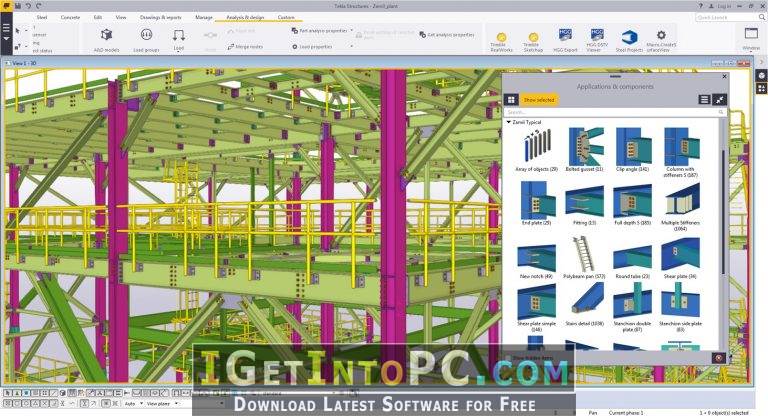Switch to the Steel ribbon tab
The height and width of the screenshot is (416, 768).
(x=42, y=17)
